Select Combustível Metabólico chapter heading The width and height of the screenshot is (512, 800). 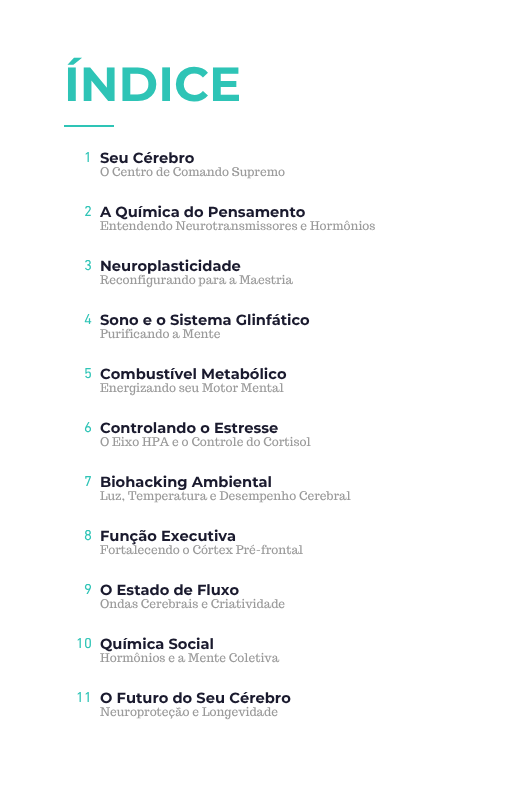(x=193, y=374)
